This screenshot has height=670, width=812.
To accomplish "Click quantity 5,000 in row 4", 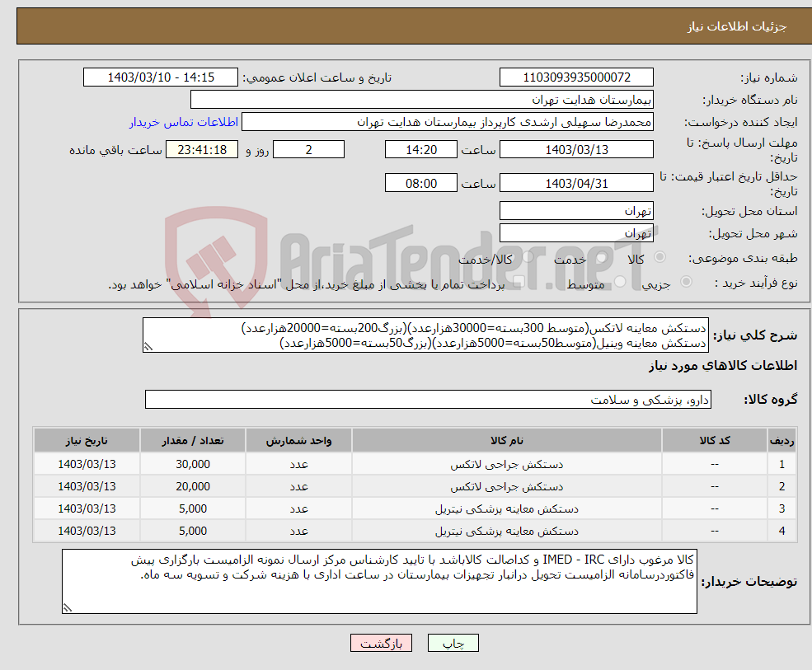I will click(193, 532).
